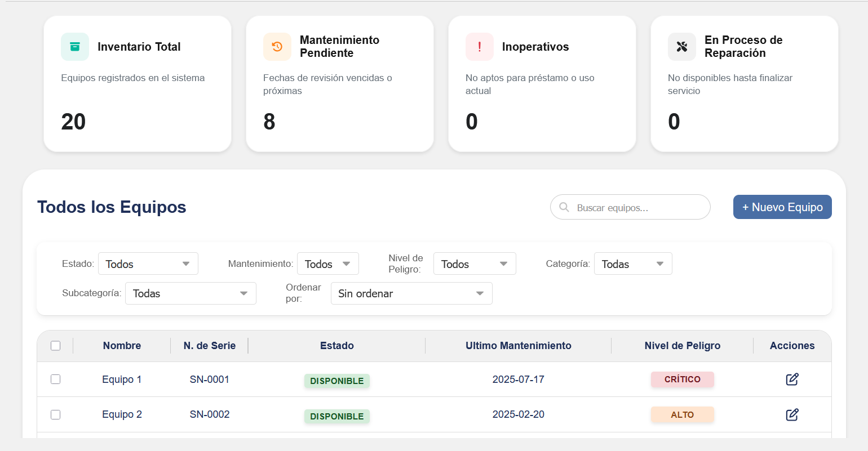The width and height of the screenshot is (868, 451).
Task: Expand the Subcategoría filter dropdown
Action: click(190, 293)
